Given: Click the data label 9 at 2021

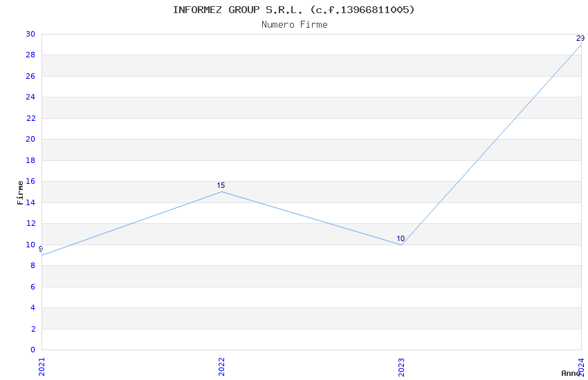Looking at the screenshot, I should [x=41, y=249].
